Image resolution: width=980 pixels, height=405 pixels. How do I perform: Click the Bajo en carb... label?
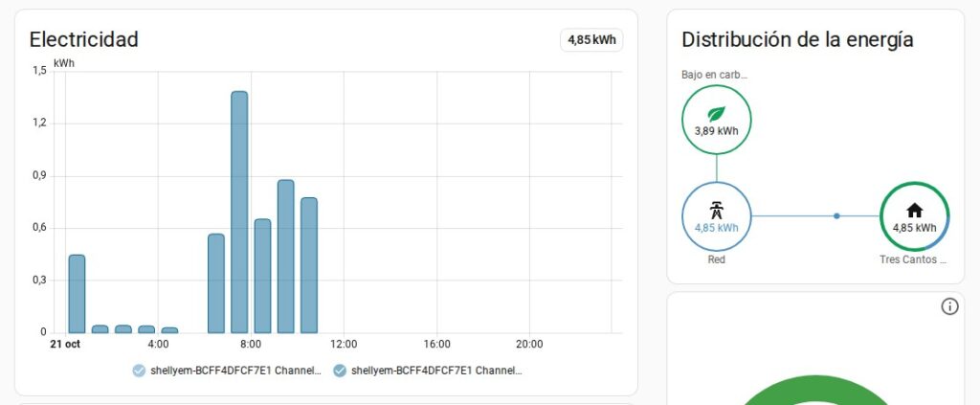[x=714, y=75]
